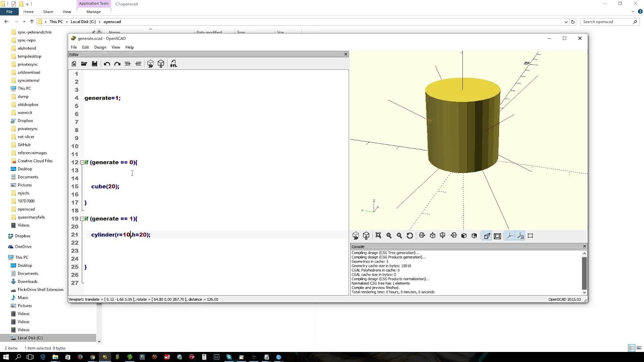This screenshot has height=362, width=644.
Task: Toggle Show Edges in viewport
Action: pos(530,236)
